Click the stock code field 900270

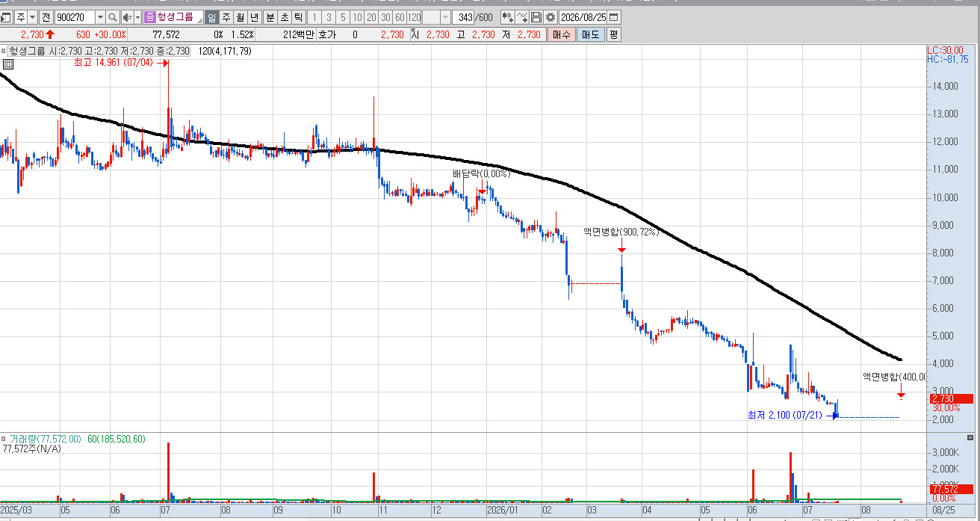point(75,17)
